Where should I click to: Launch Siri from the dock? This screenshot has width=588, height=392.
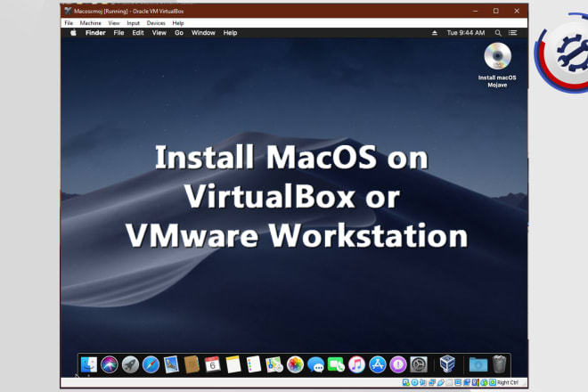[109, 364]
